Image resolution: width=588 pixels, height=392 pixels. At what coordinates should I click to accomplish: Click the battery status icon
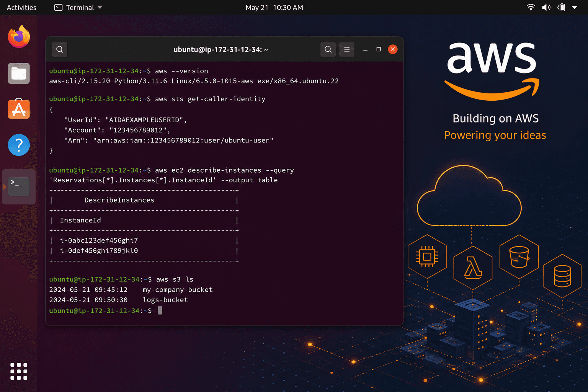point(561,7)
